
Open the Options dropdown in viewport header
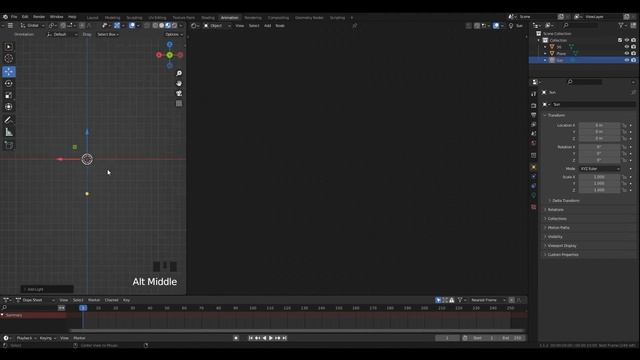click(174, 34)
